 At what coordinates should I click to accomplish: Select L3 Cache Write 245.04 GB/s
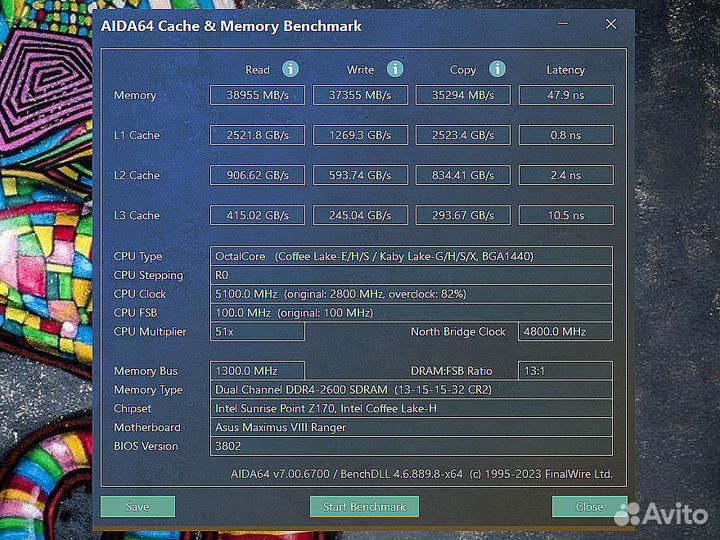click(360, 215)
